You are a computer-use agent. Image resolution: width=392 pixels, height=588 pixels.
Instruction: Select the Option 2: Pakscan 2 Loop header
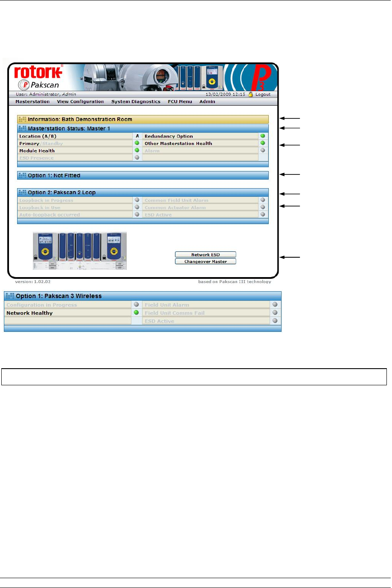[x=143, y=192]
